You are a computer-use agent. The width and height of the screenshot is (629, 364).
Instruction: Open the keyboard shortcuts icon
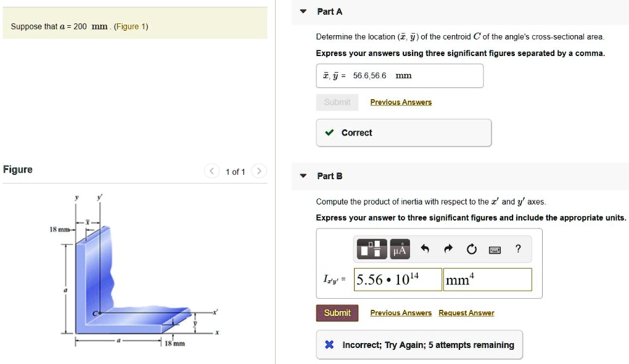pos(495,249)
